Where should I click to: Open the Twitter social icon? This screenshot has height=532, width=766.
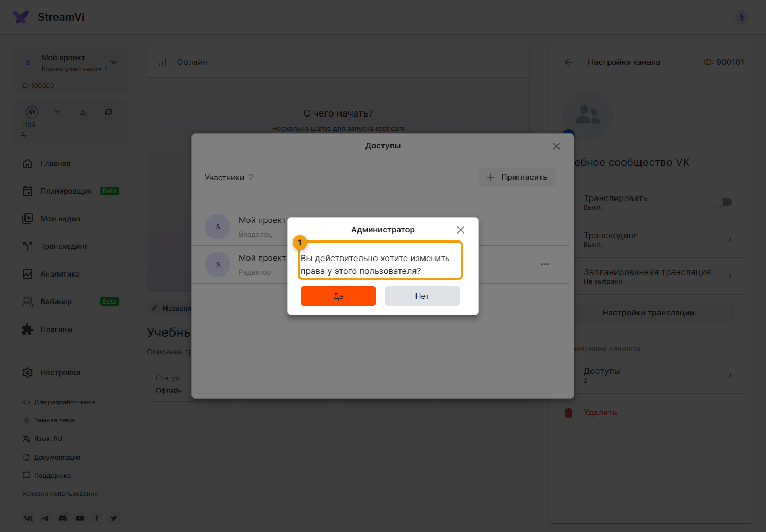pos(114,518)
